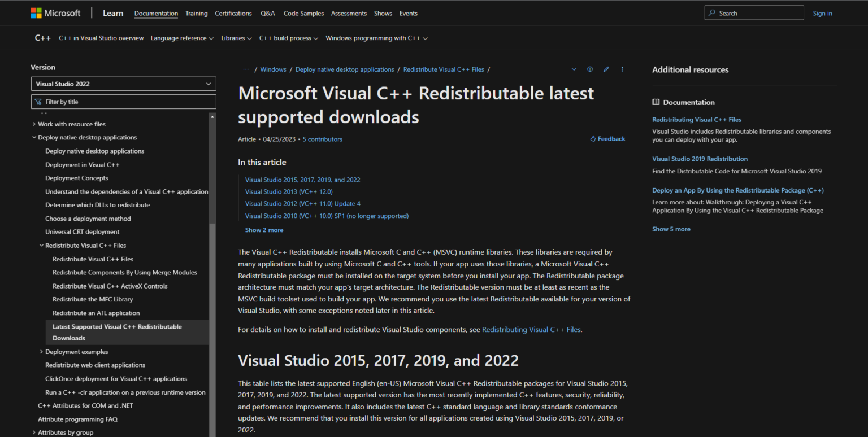868x437 pixels.
Task: Open the Visual Studio 2022 version dropdown
Action: click(x=123, y=84)
